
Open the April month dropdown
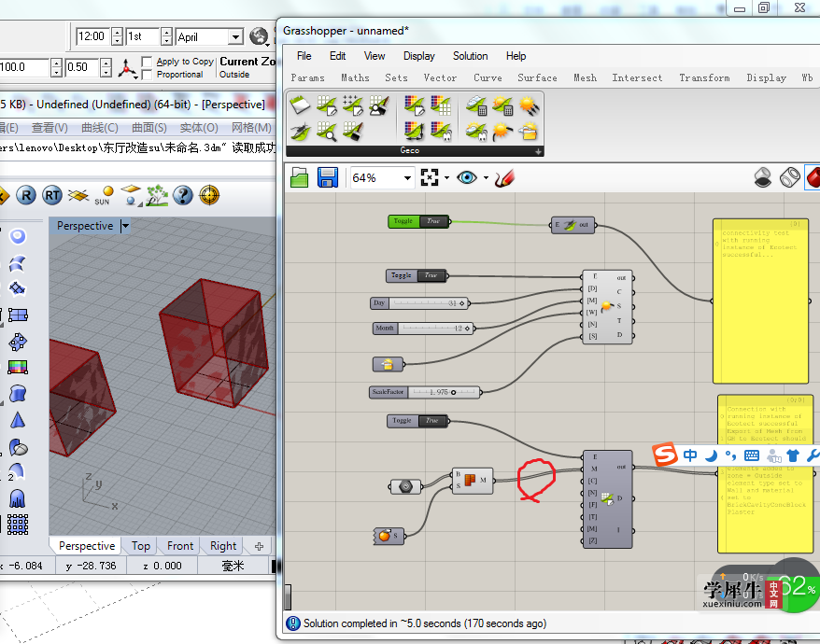point(236,36)
